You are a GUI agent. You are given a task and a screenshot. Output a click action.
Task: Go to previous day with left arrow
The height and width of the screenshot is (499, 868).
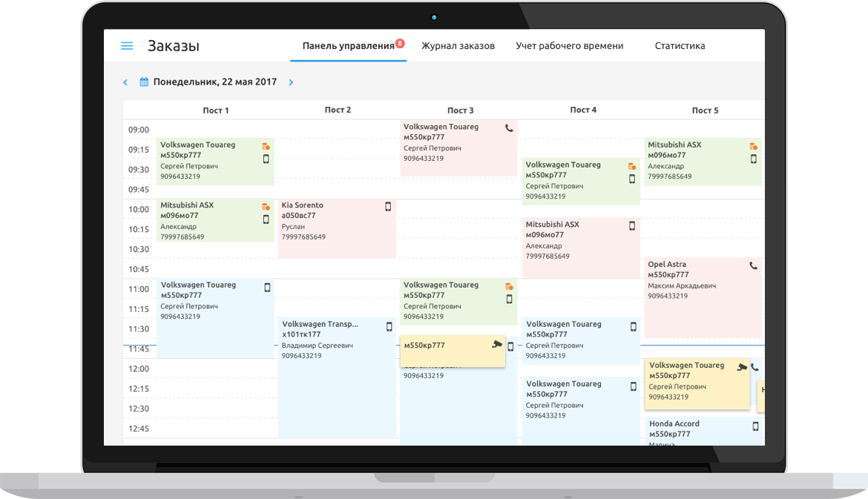click(x=125, y=82)
